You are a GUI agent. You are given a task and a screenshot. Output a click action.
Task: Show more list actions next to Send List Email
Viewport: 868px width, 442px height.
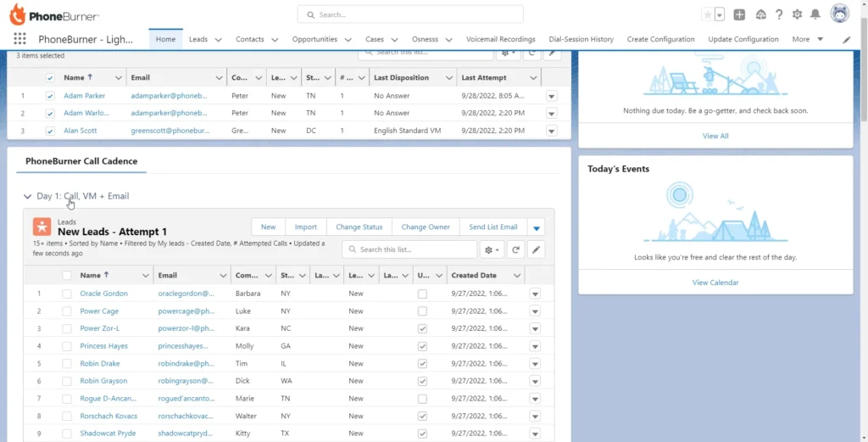point(536,227)
